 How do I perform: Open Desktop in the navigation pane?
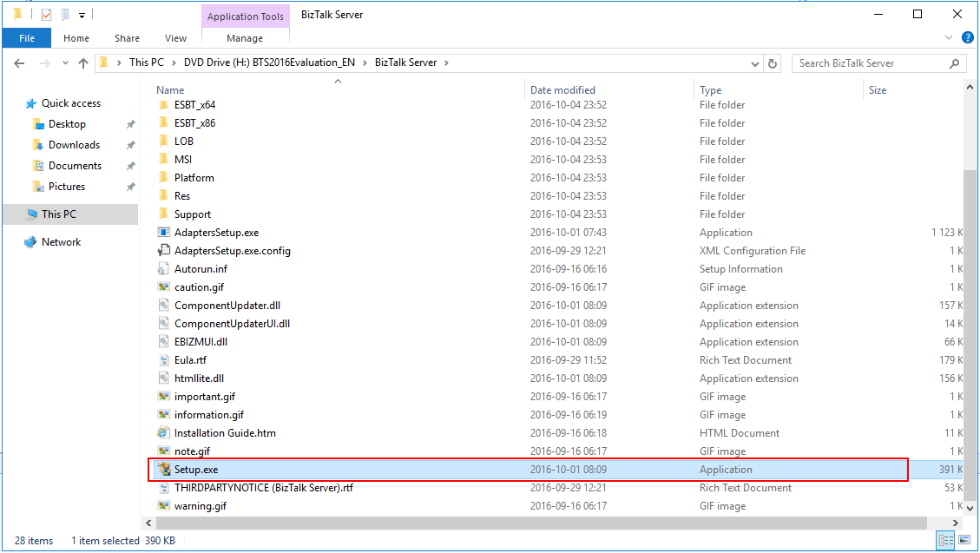[x=67, y=124]
